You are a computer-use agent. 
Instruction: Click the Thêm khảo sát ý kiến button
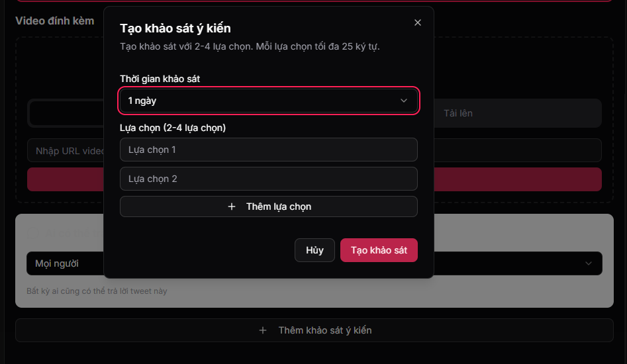click(314, 330)
